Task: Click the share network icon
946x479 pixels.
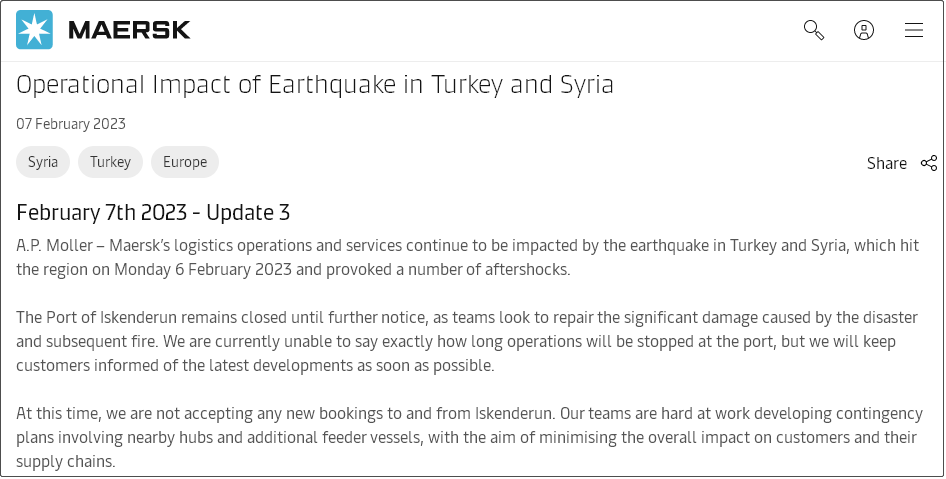Action: 929,163
